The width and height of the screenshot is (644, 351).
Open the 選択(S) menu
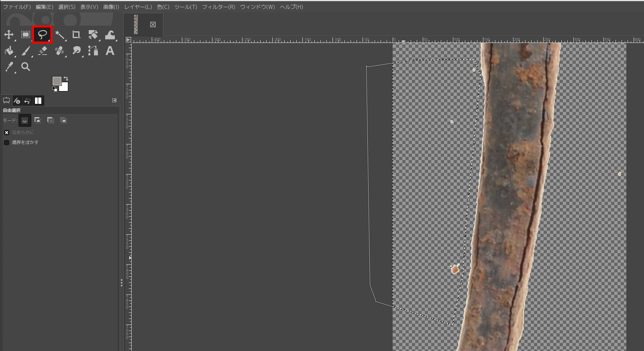tap(67, 7)
